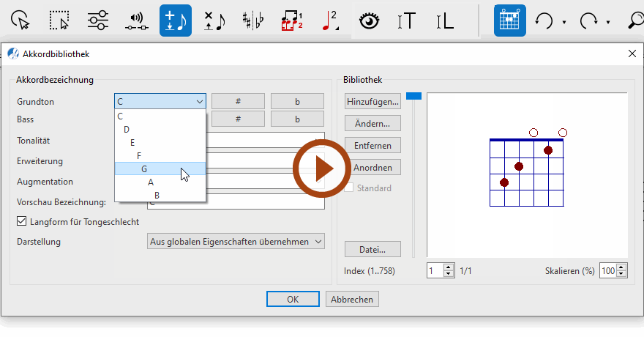The width and height of the screenshot is (644, 337).
Task: Toggle Langform für Tongeschlecht checkbox
Action: pos(21,221)
